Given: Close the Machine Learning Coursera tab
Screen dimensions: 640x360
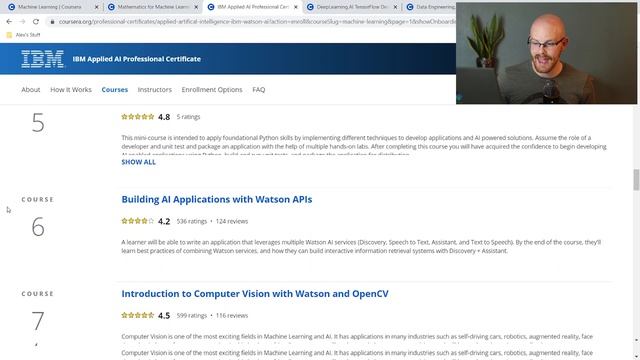Looking at the screenshot, I should [x=97, y=7].
